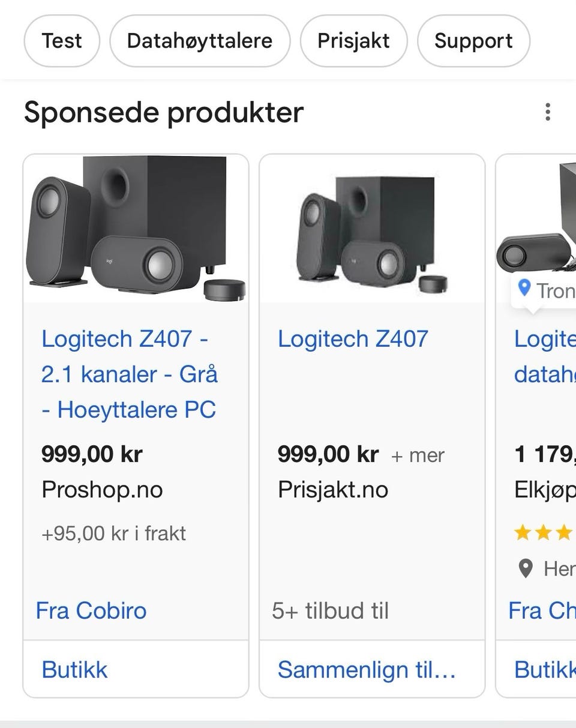Screen dimensions: 576x728
Task: Open Logitech Z407 2.1 kanaler Grå link
Action: click(x=129, y=374)
